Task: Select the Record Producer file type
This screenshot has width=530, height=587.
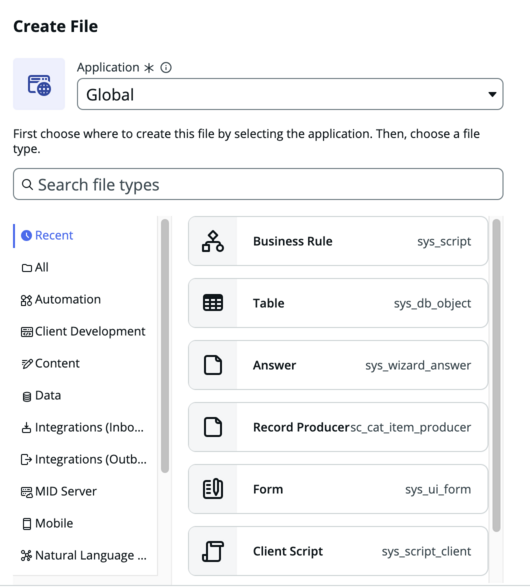Action: click(x=338, y=427)
